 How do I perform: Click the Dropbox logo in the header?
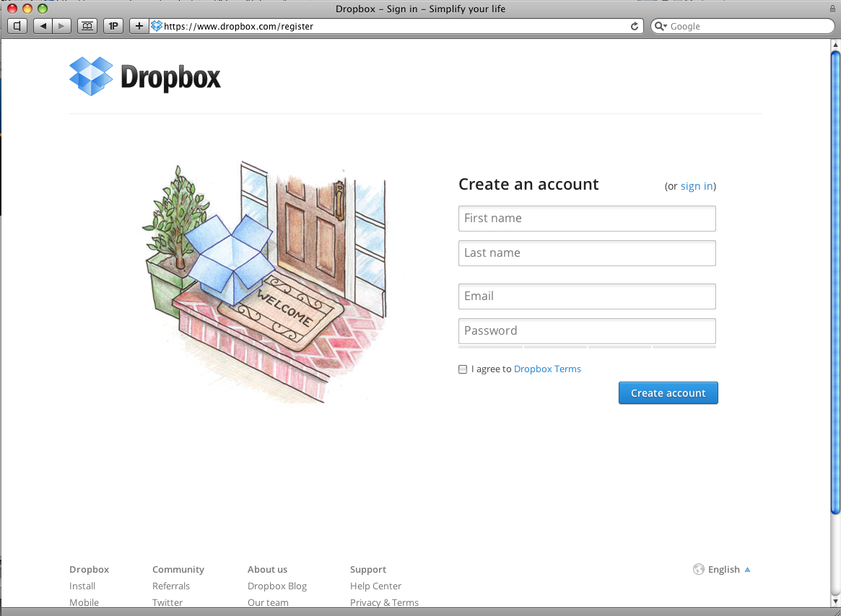coord(145,76)
